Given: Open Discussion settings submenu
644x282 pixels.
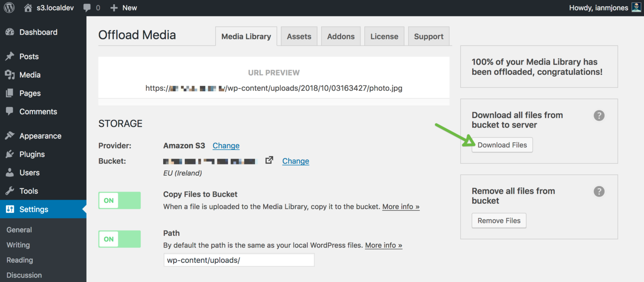Looking at the screenshot, I should [x=24, y=275].
